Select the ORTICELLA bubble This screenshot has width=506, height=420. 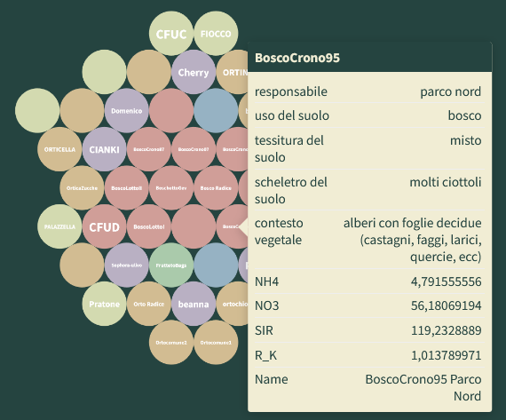pos(59,149)
